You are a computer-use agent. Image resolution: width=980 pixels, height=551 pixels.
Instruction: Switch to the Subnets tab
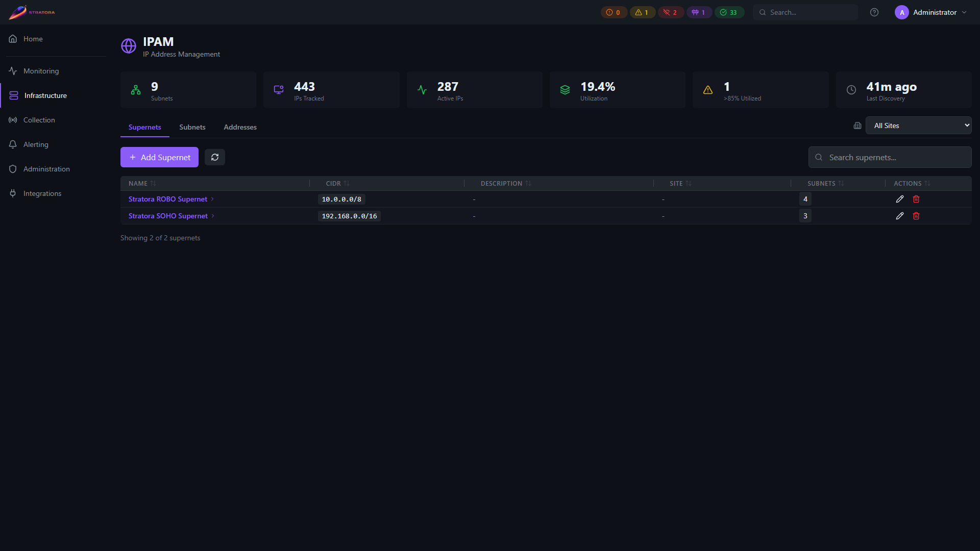pos(192,127)
